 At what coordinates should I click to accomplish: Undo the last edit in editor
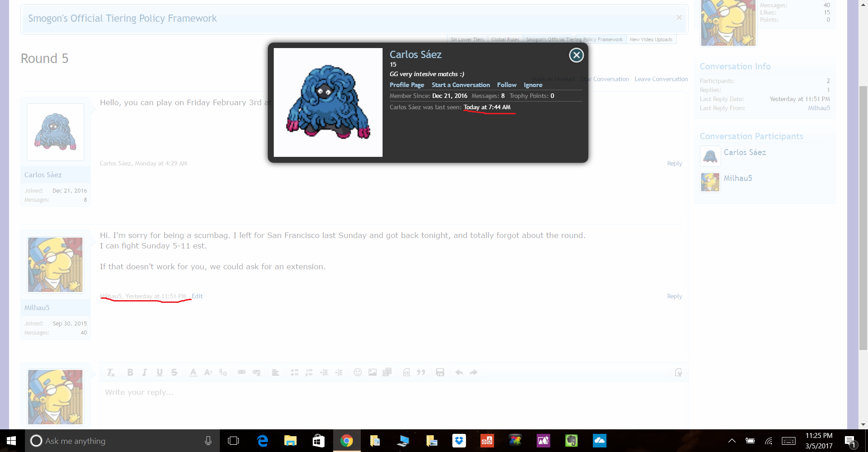pyautogui.click(x=459, y=372)
